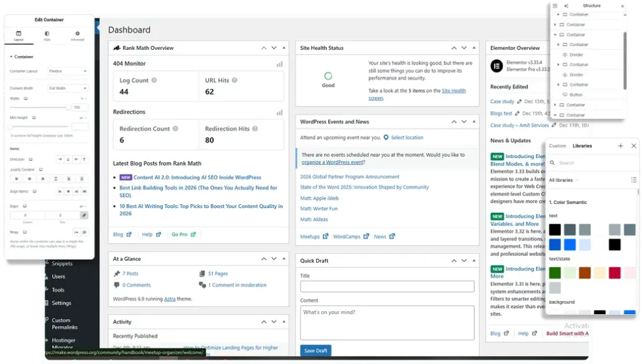
Task: Click the location pin beside Select location
Action: coord(386,138)
